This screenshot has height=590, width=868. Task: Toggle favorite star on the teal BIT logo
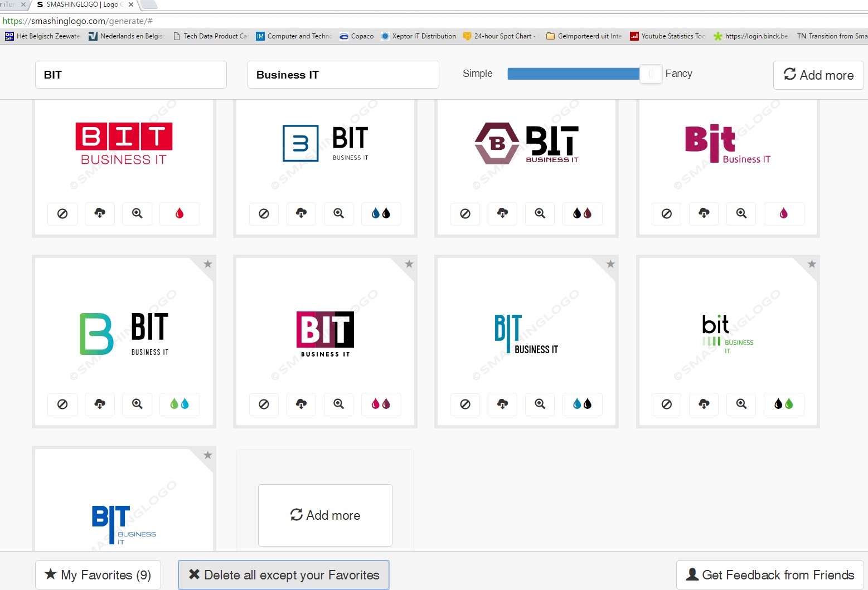tap(610, 264)
